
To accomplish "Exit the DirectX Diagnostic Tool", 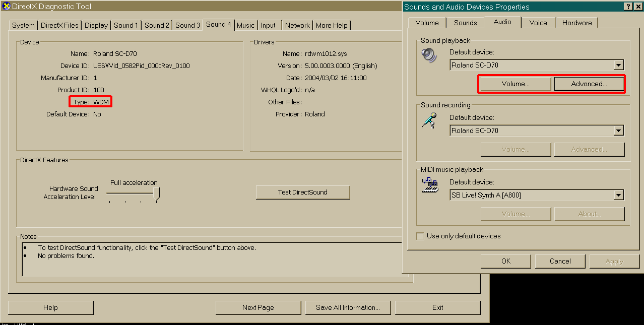I will click(x=438, y=307).
